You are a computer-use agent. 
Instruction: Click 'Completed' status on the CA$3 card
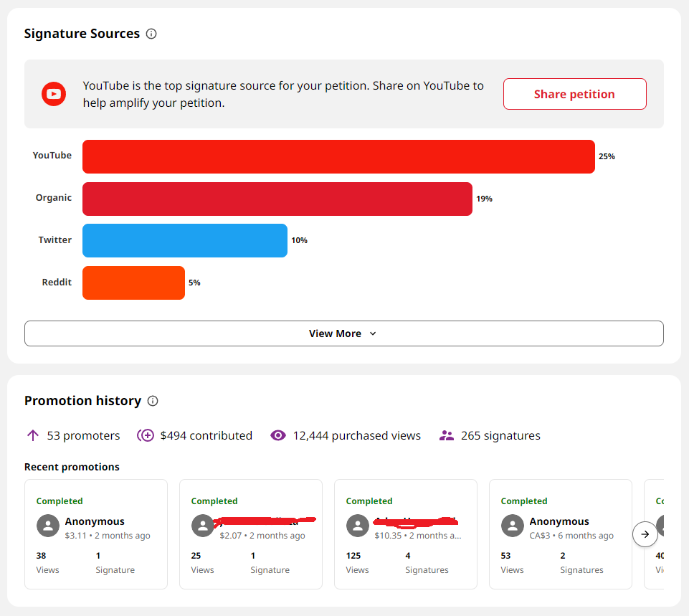point(524,501)
